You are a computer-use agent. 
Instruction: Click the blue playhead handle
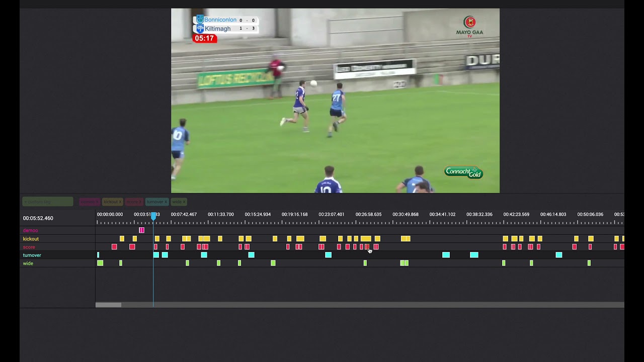153,216
